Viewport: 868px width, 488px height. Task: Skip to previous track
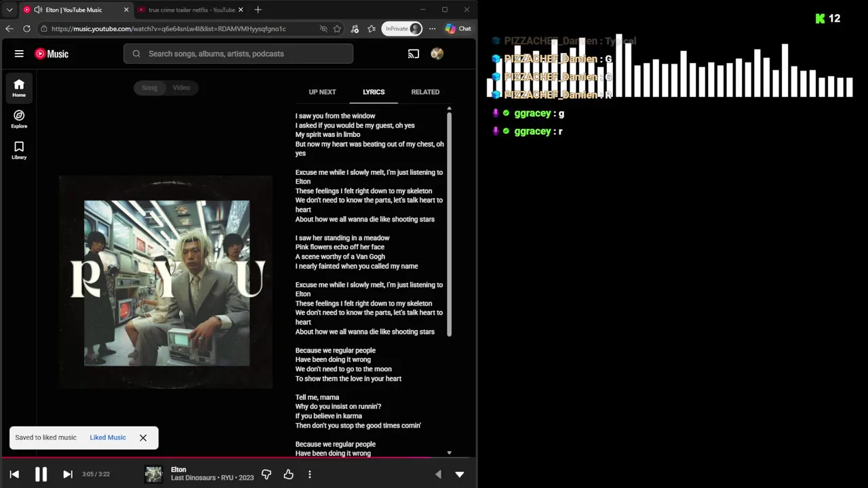[x=14, y=474]
